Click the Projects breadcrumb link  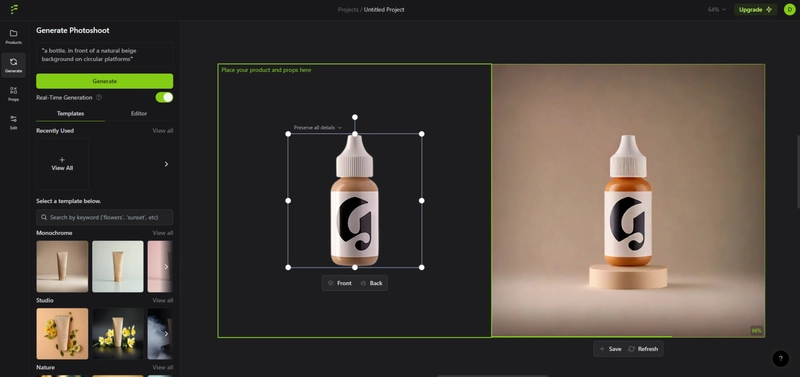point(348,10)
